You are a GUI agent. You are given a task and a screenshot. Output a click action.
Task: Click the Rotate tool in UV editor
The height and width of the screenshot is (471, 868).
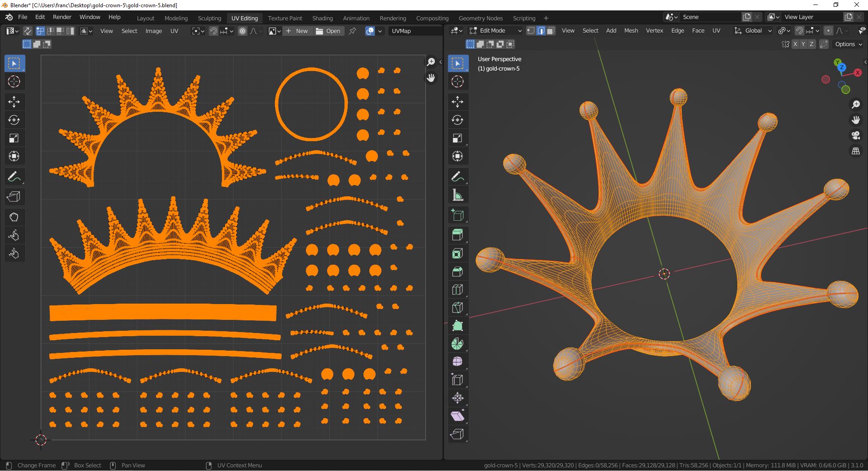14,120
